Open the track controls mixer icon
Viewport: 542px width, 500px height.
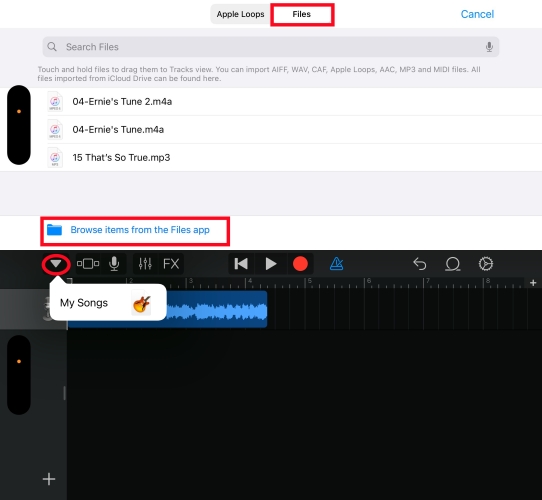[145, 264]
